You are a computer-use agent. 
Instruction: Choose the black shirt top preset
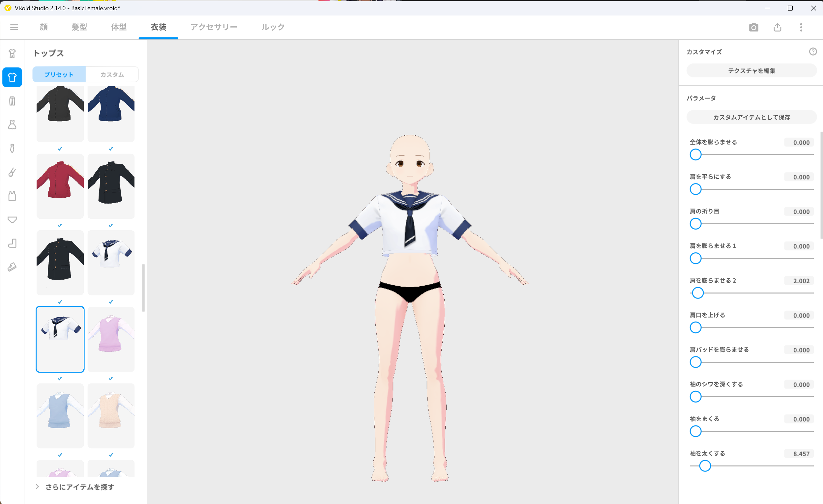[x=60, y=114]
